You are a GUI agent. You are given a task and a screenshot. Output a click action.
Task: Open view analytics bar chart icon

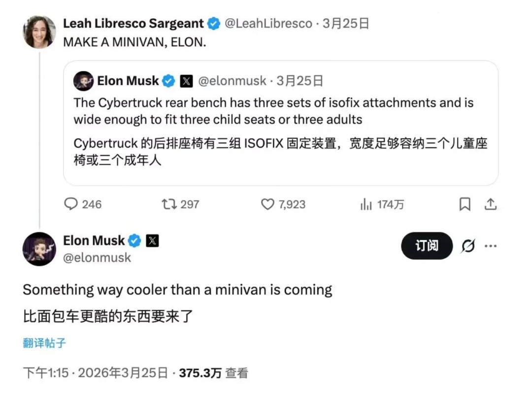(x=366, y=204)
